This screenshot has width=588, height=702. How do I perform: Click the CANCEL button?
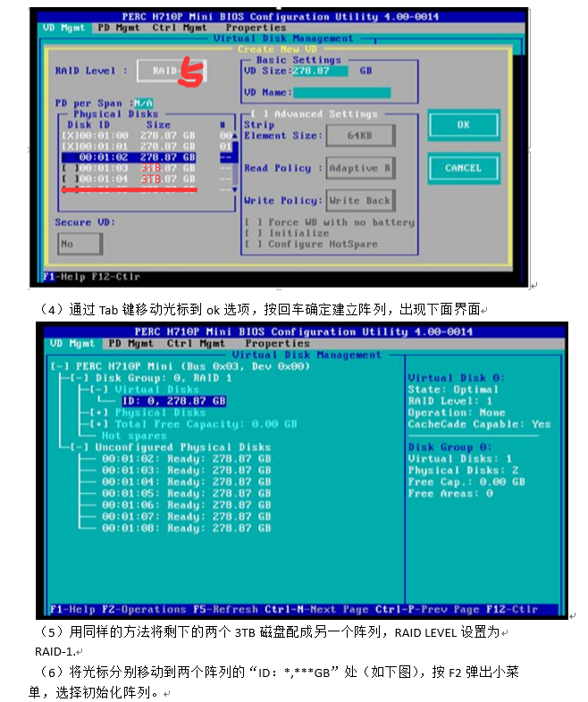point(464,168)
